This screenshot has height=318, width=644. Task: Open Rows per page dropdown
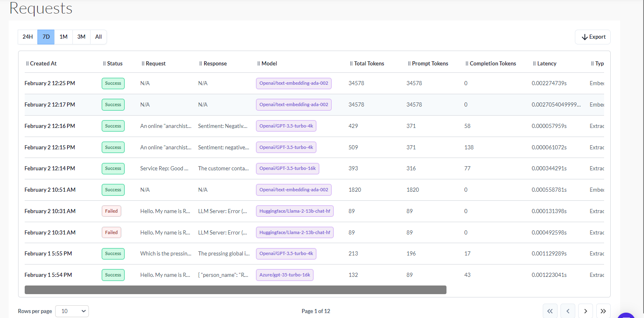72,311
